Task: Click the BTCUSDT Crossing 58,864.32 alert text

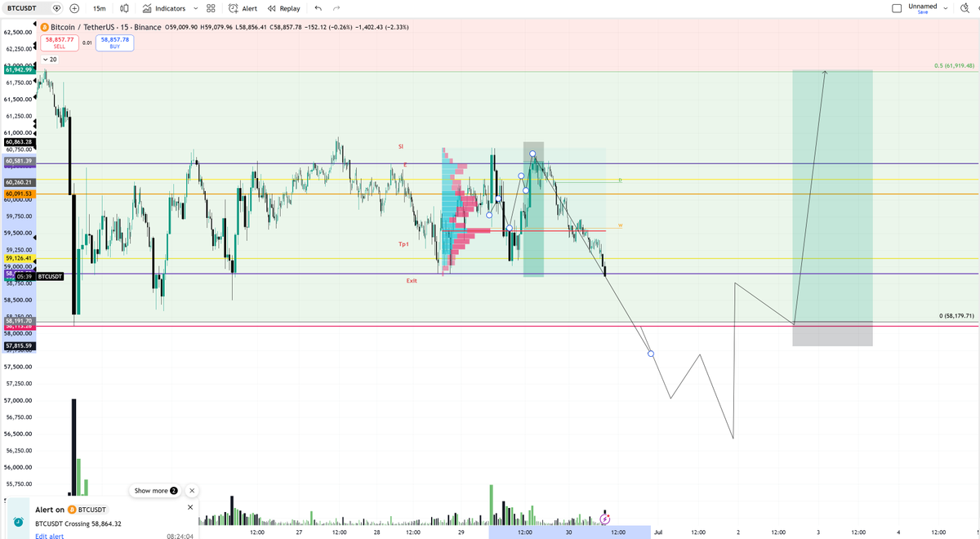Action: [78, 523]
